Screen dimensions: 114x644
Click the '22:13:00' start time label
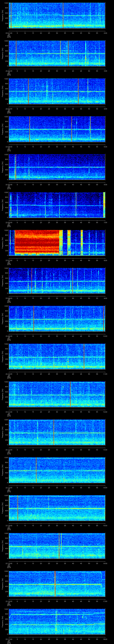9,488
